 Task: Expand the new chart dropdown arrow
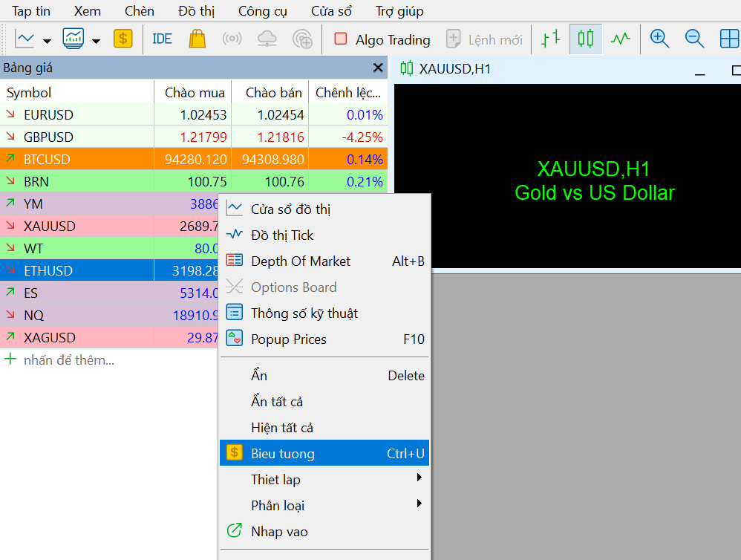[47, 41]
